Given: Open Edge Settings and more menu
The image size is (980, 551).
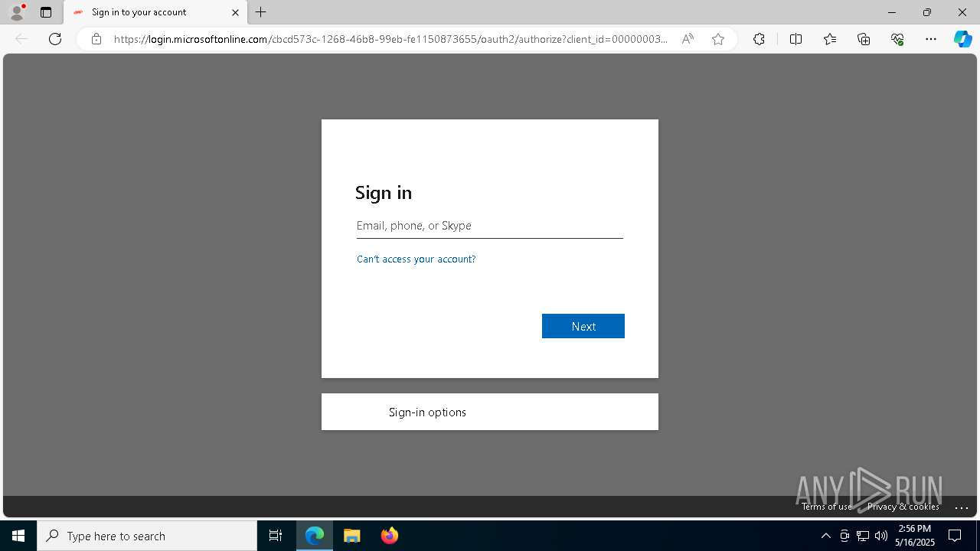Looking at the screenshot, I should [931, 39].
